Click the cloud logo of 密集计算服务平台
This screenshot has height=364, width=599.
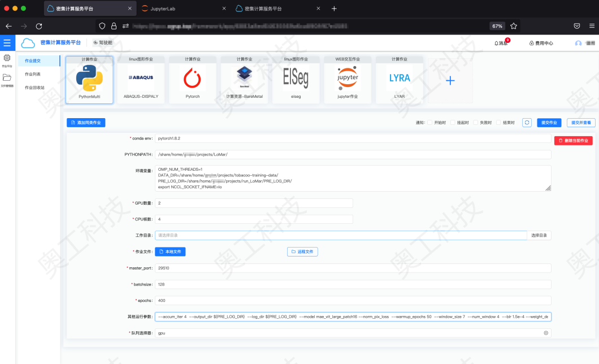28,43
